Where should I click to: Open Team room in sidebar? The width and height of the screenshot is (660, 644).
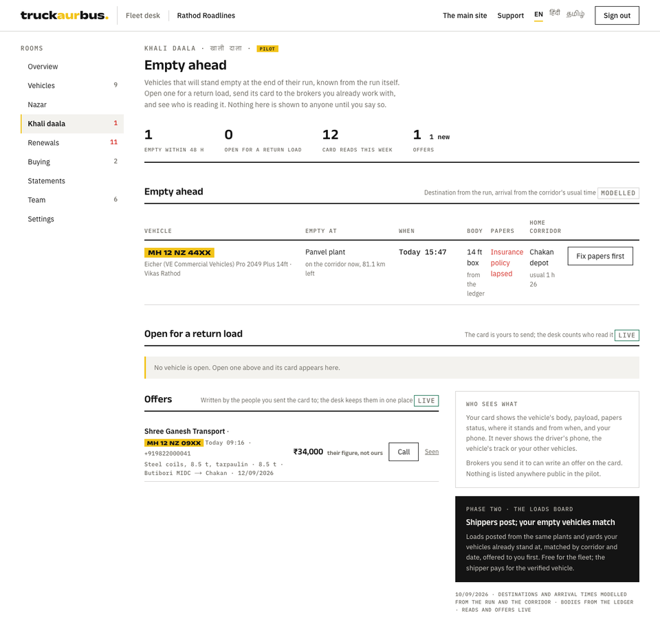click(x=72, y=200)
